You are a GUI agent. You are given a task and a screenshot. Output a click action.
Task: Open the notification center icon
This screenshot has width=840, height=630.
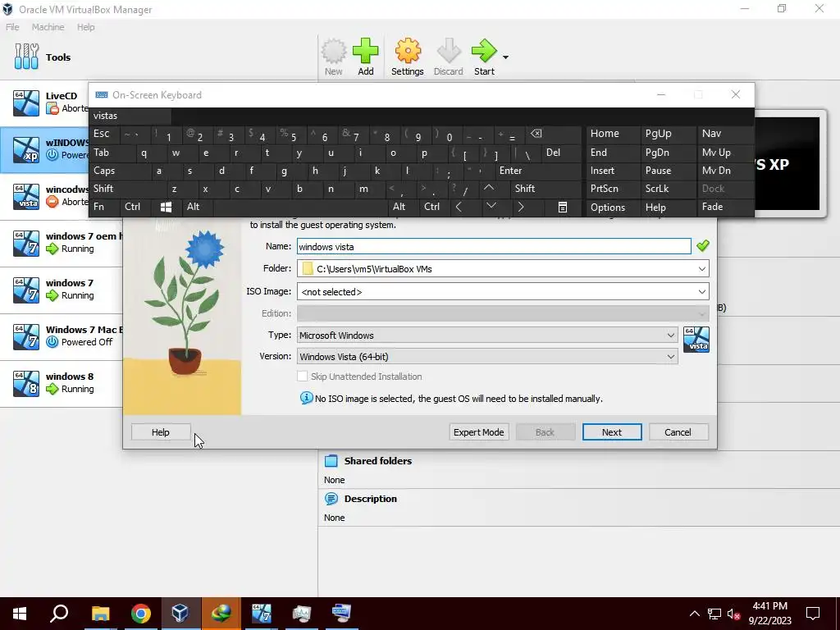(813, 614)
